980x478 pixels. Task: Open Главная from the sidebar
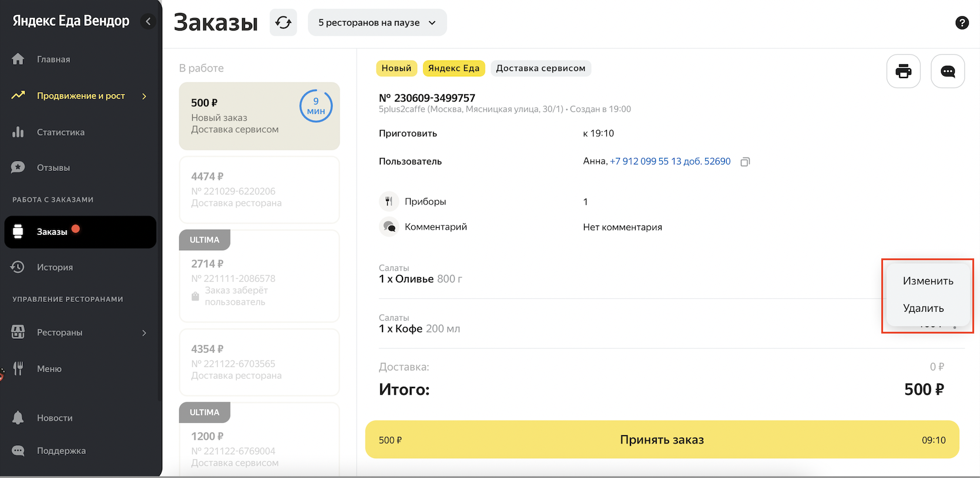tap(53, 59)
